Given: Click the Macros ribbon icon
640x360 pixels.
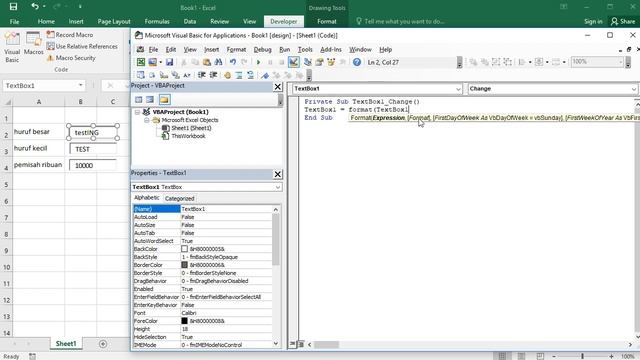Looking at the screenshot, I should [33, 44].
